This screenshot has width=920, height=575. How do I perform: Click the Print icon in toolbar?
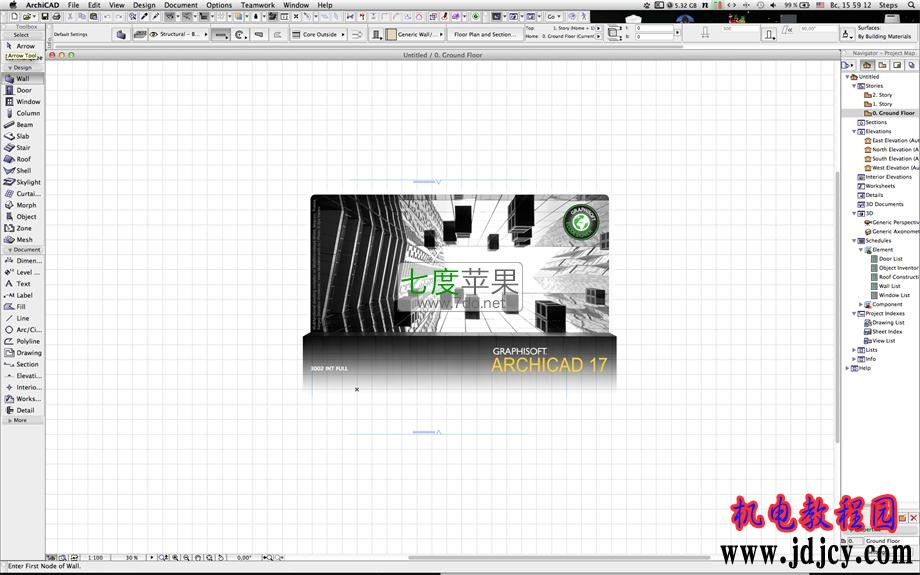point(56,16)
